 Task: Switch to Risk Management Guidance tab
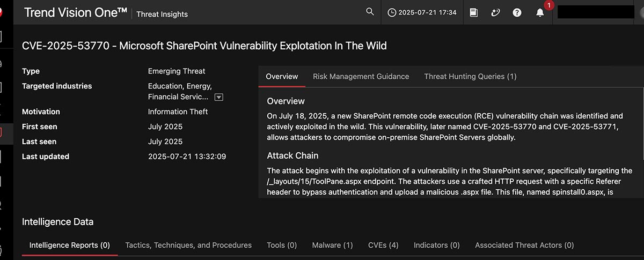click(x=361, y=76)
